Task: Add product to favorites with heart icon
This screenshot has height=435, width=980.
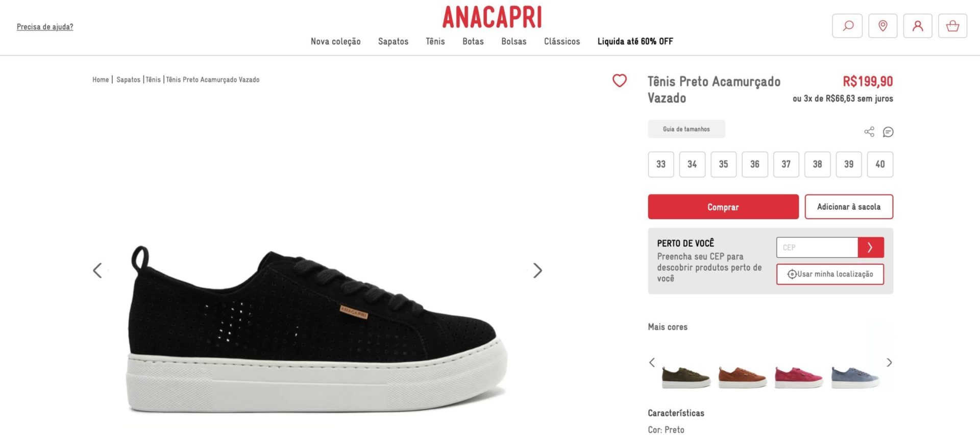Action: (620, 81)
